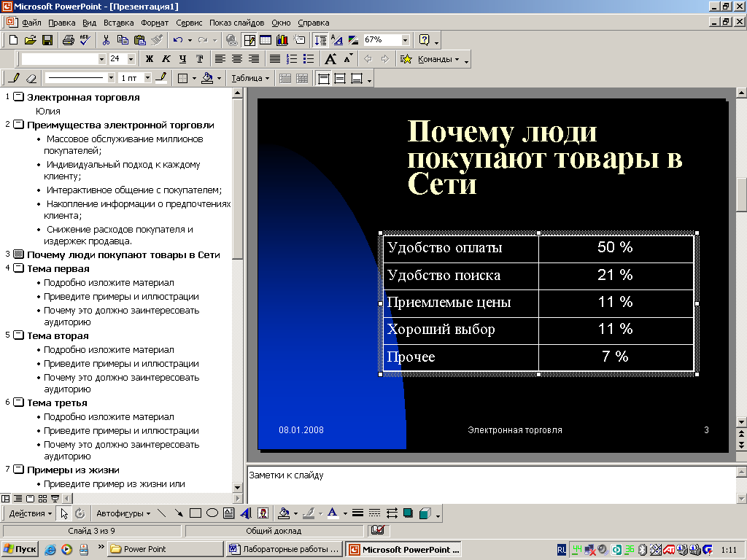The height and width of the screenshot is (560, 747).
Task: Apply a 3-D effect to the object
Action: (425, 513)
